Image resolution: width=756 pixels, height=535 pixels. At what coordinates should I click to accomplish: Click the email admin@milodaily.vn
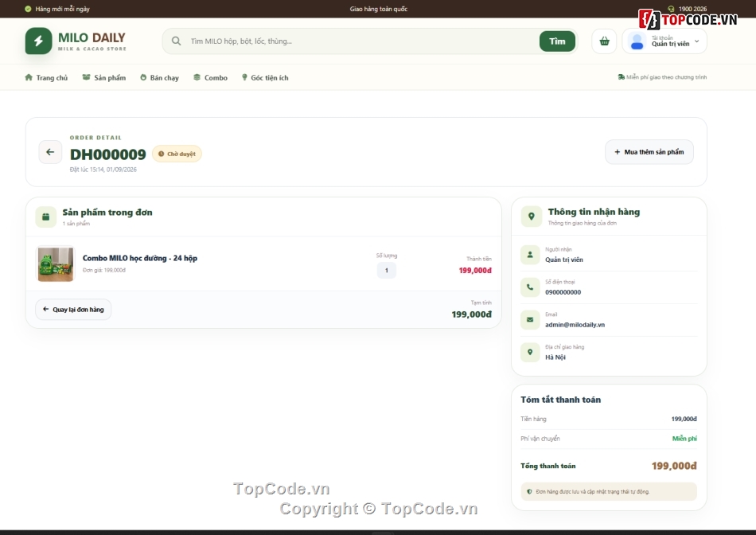(x=575, y=325)
